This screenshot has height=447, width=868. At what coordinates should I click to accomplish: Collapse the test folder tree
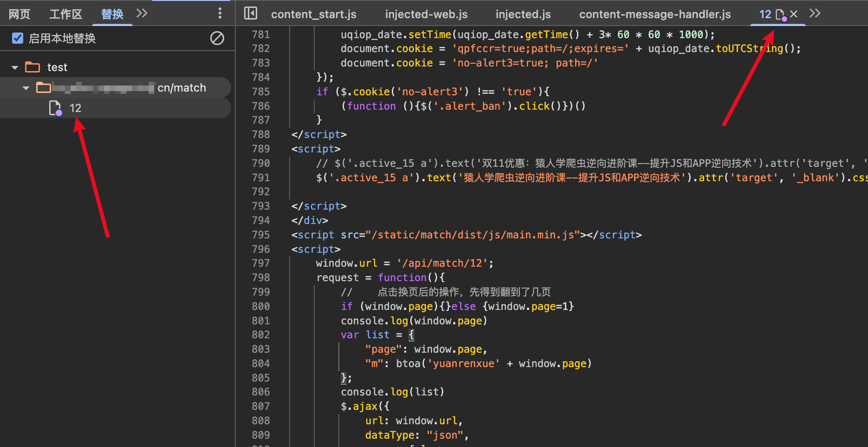[15, 68]
